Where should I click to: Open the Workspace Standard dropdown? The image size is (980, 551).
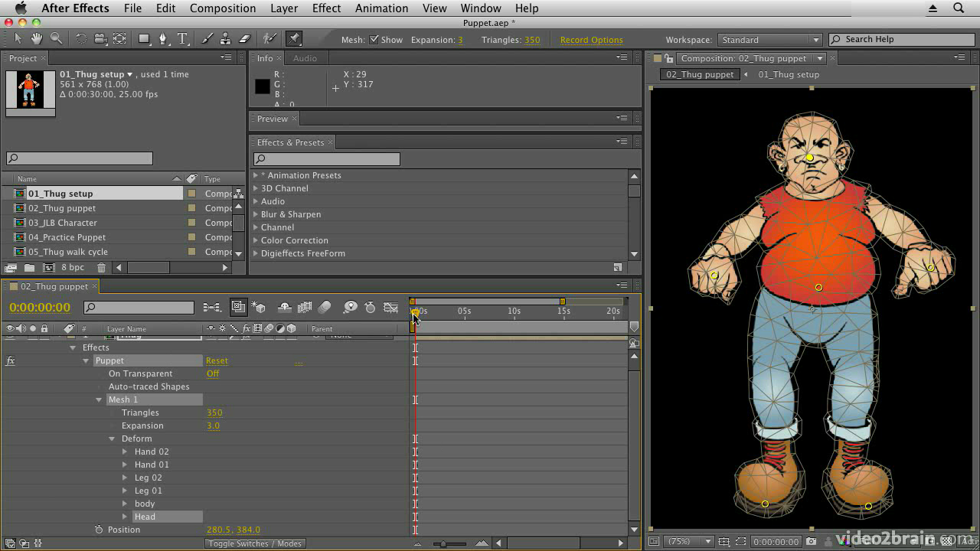769,40
